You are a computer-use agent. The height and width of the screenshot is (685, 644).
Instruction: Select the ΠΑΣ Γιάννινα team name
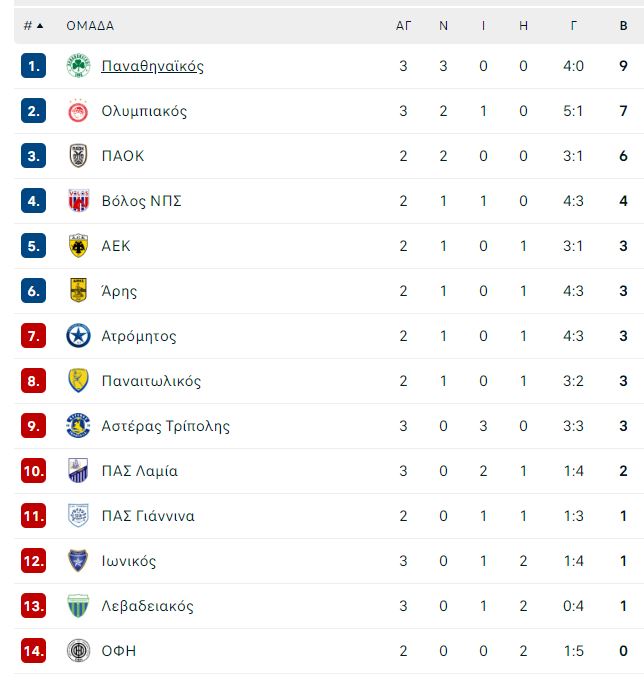pos(148,516)
